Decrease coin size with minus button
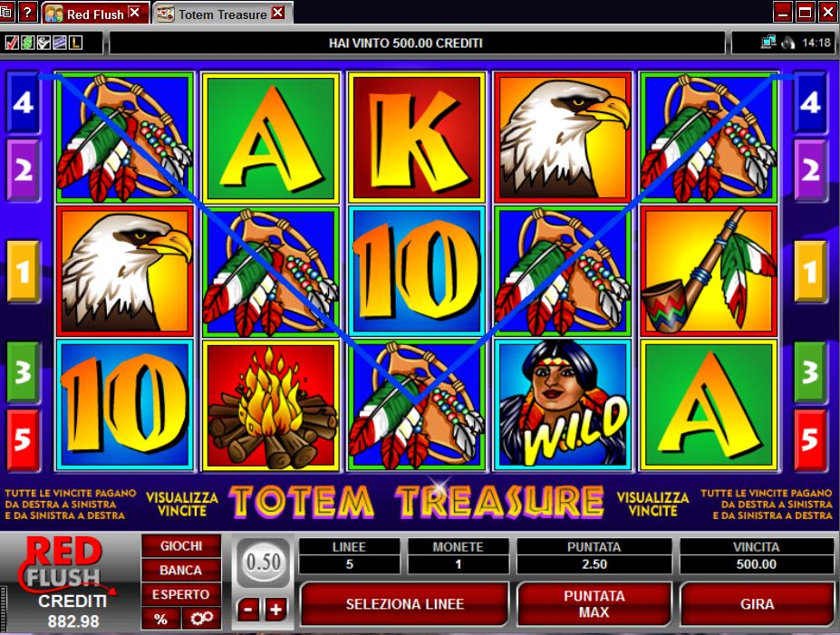This screenshot has height=635, width=840. (x=248, y=610)
